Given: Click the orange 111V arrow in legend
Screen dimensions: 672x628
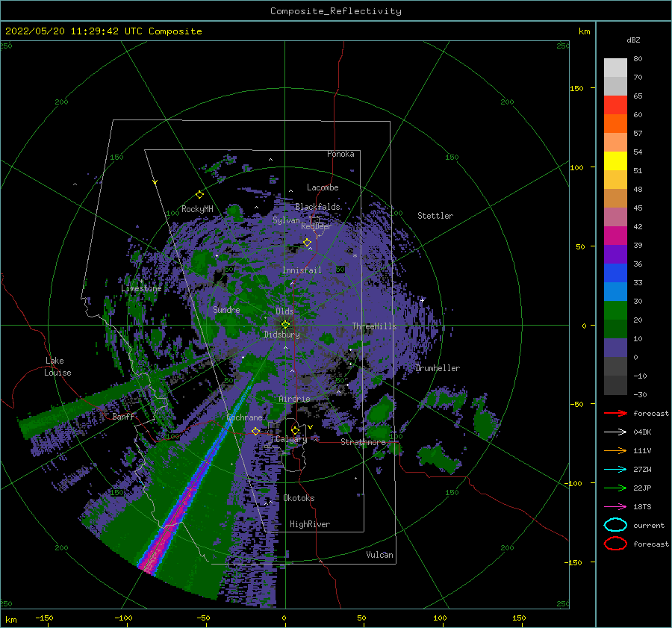Looking at the screenshot, I should point(615,450).
